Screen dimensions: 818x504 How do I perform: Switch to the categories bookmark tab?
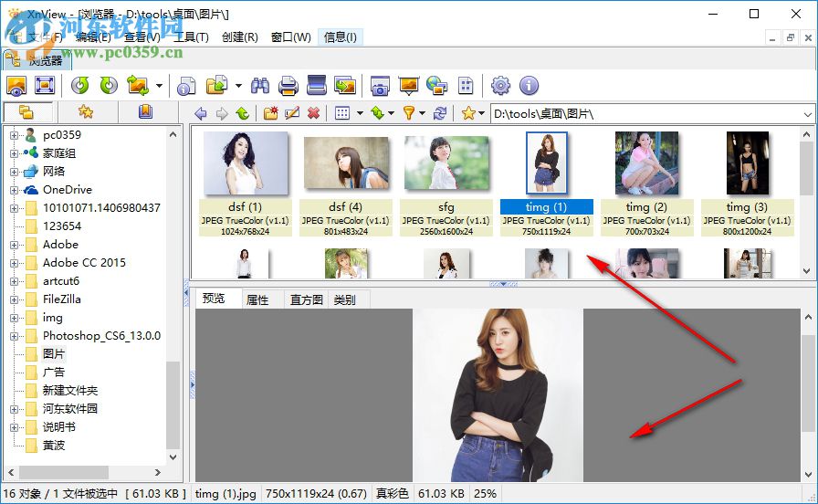[x=145, y=112]
